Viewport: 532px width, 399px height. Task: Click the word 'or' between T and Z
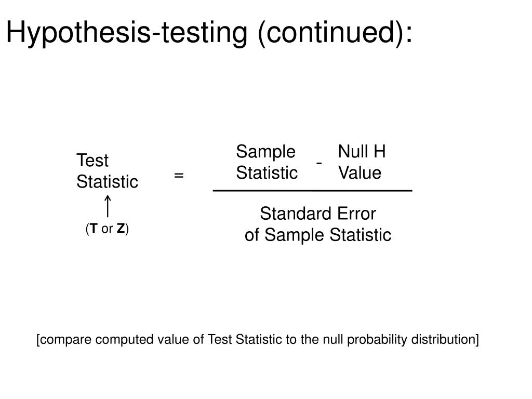click(107, 229)
